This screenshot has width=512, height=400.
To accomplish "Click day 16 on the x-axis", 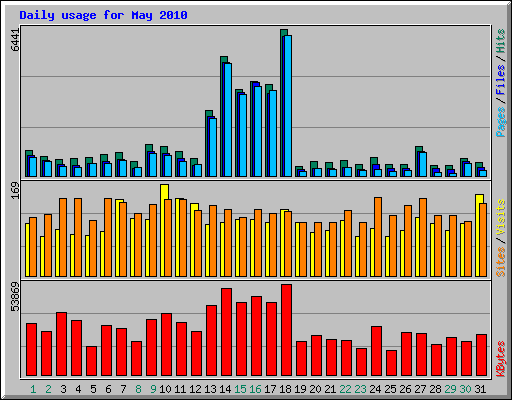I will pyautogui.click(x=255, y=389).
